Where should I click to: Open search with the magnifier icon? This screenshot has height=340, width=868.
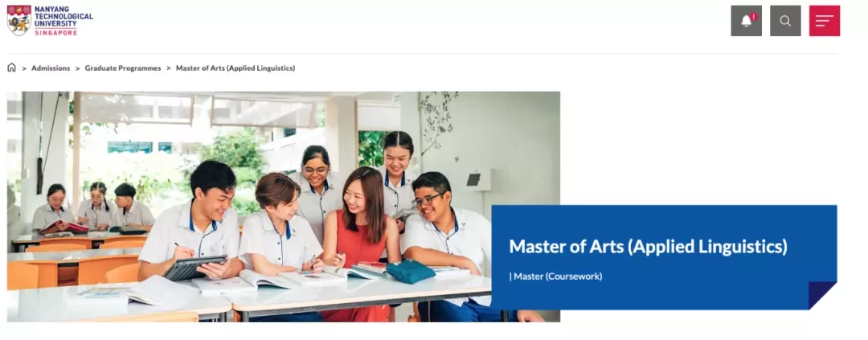click(785, 21)
